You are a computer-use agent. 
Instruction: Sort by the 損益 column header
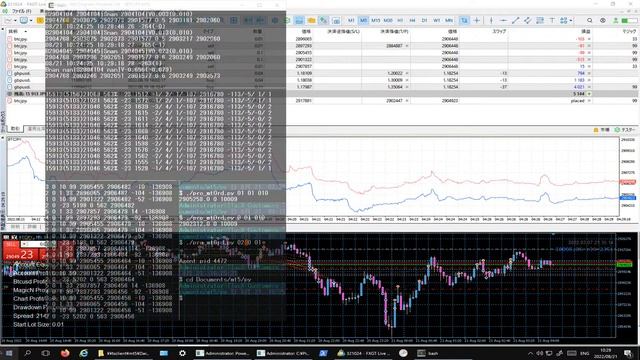585,31
